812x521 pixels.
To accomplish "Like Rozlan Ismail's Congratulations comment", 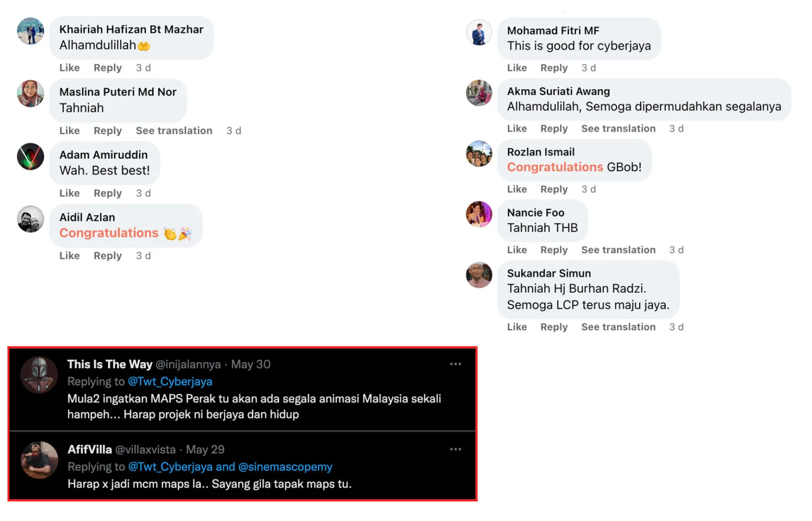I will pyautogui.click(x=517, y=189).
